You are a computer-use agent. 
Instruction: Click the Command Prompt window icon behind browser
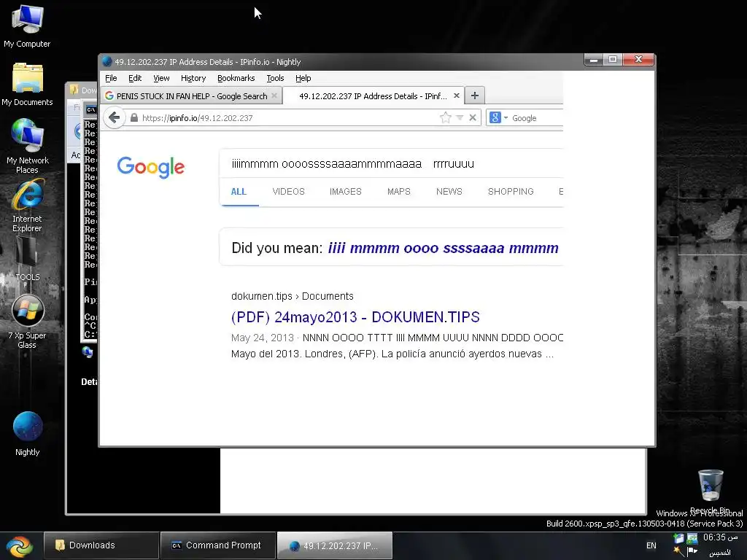tap(90, 110)
